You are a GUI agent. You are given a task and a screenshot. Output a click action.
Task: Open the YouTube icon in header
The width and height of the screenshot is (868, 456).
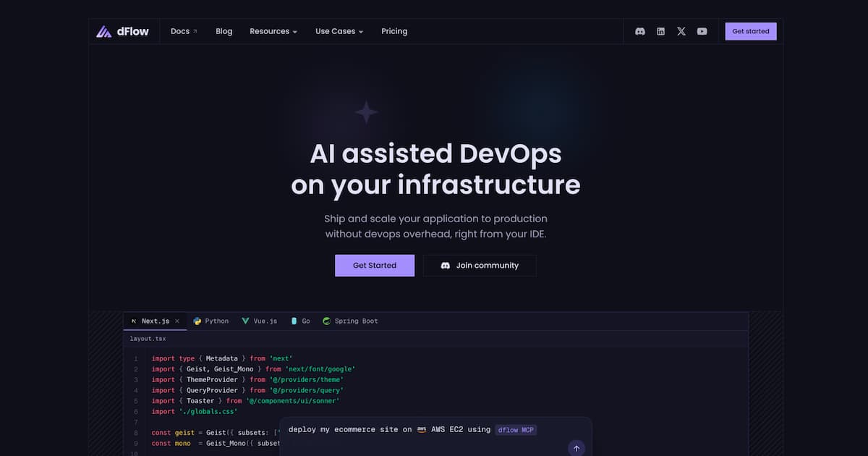[x=702, y=31]
